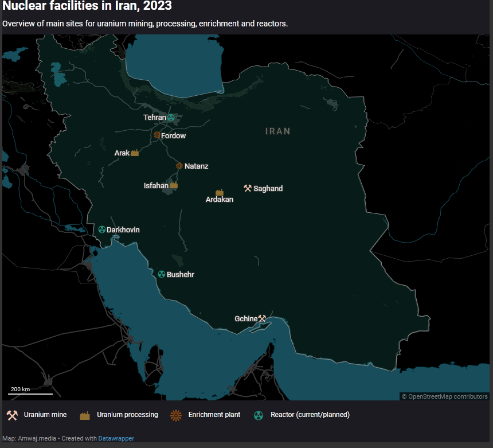Select the Fordow enrichment plant marker
Screen dimensions: 493x448
[156, 135]
